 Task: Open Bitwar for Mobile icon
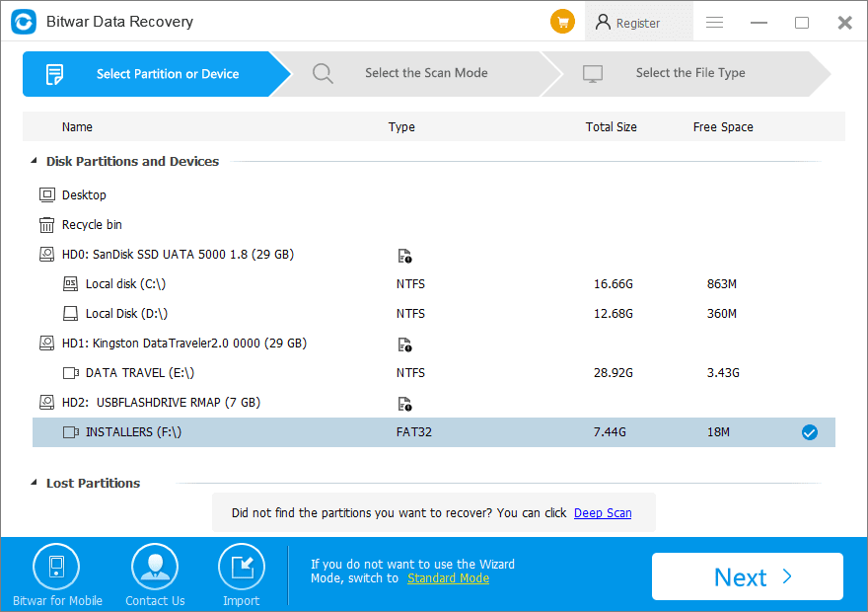pyautogui.click(x=56, y=567)
